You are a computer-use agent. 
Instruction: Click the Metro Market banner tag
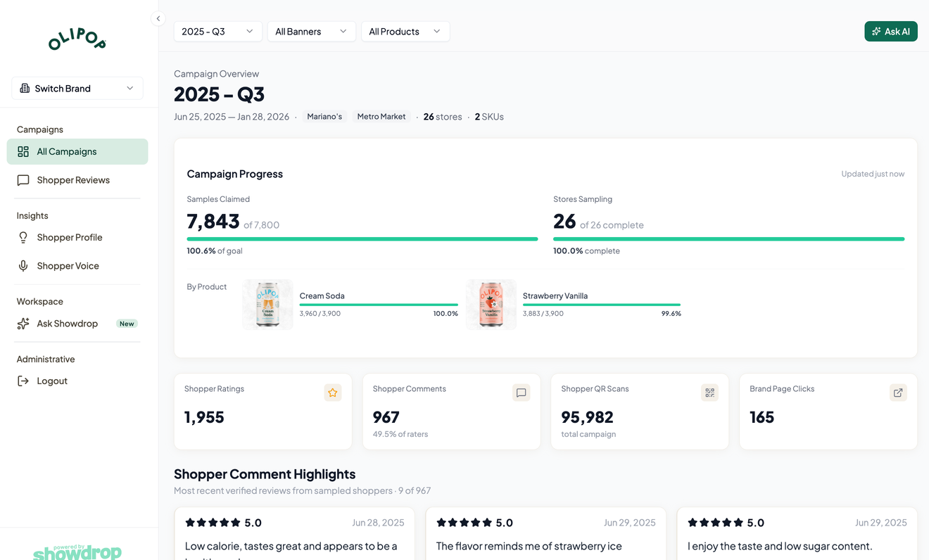point(381,117)
